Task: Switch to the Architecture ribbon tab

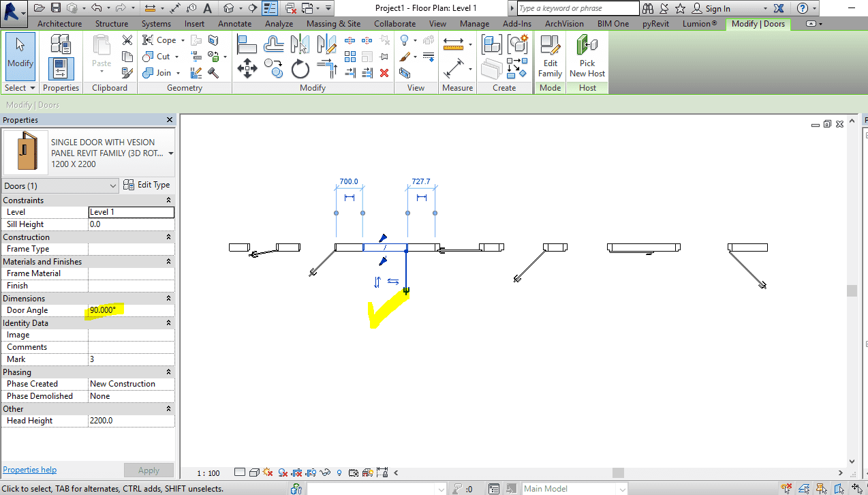Action: (59, 24)
